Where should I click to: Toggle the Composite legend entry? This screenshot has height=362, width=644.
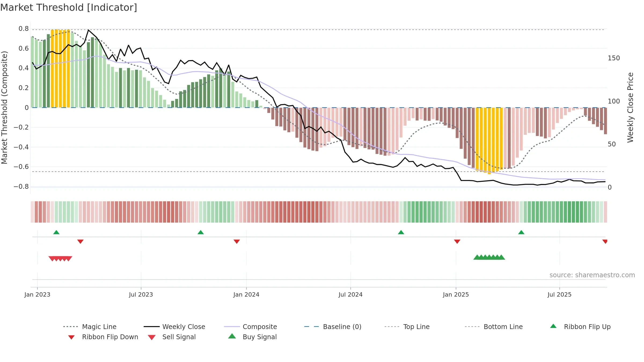click(x=250, y=327)
